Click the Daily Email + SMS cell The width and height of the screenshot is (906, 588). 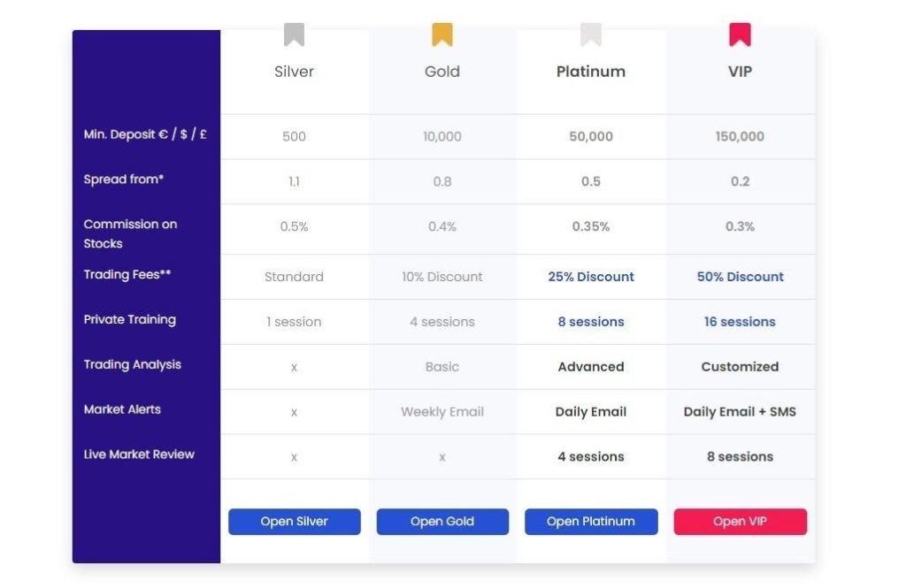click(x=740, y=412)
